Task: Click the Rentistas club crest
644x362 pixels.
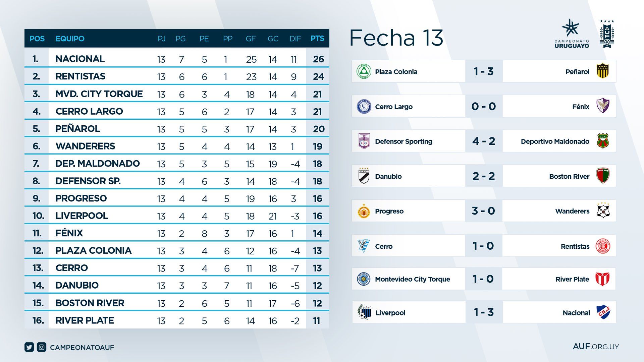Action: [603, 246]
